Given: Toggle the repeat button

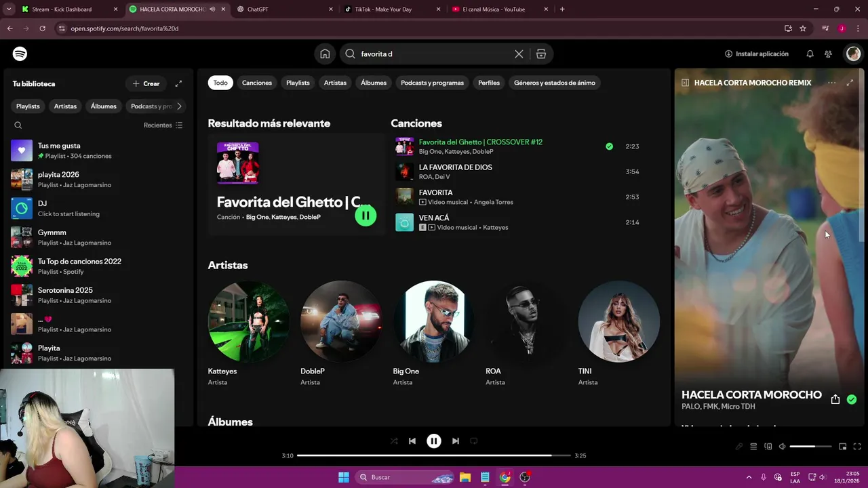Looking at the screenshot, I should pyautogui.click(x=474, y=441).
